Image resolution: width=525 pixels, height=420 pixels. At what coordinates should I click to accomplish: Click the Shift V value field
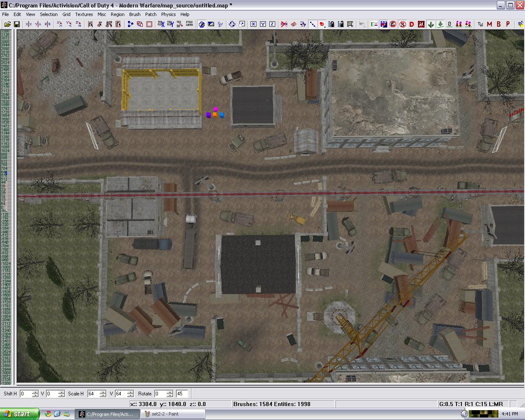pyautogui.click(x=52, y=394)
